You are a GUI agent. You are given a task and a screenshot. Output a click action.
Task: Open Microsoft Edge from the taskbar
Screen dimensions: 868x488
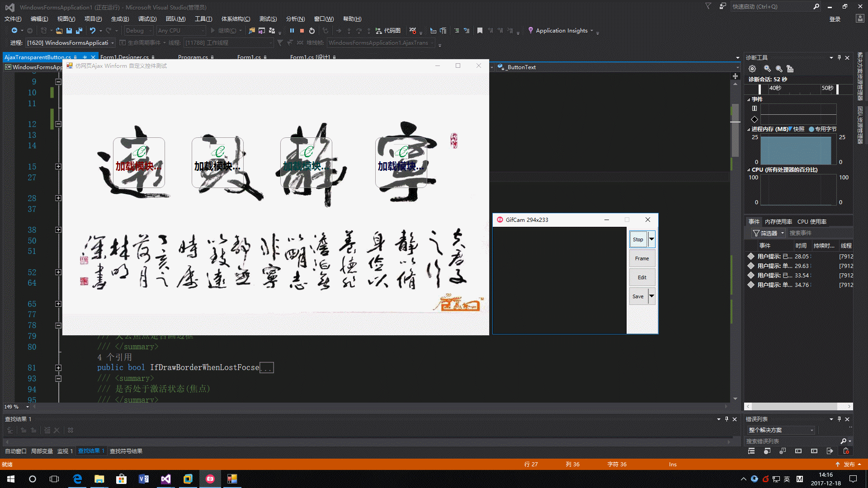pos(77,479)
